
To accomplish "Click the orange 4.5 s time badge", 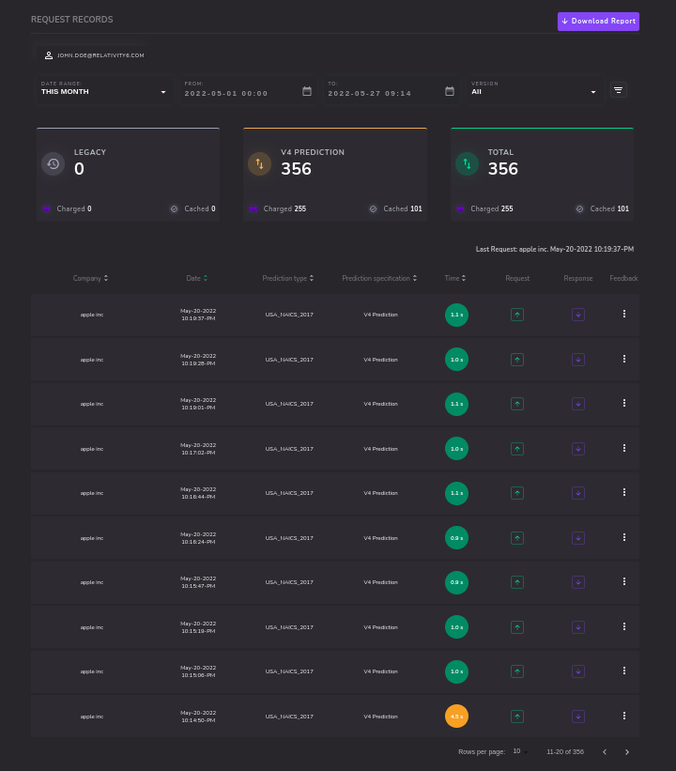I will pos(457,716).
